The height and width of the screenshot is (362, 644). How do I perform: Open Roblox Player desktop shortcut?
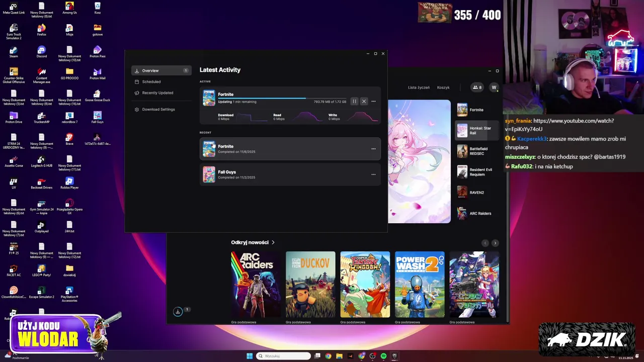coord(69,183)
